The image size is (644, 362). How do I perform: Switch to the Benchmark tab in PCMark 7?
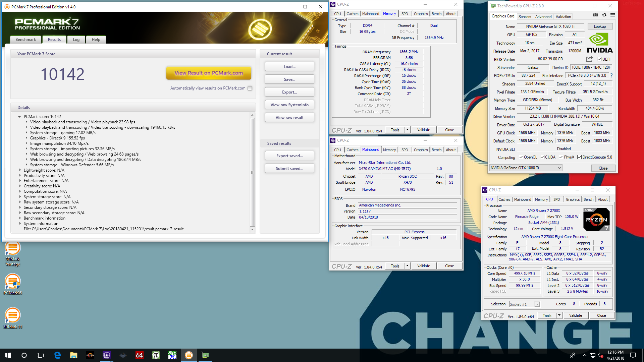click(x=25, y=40)
